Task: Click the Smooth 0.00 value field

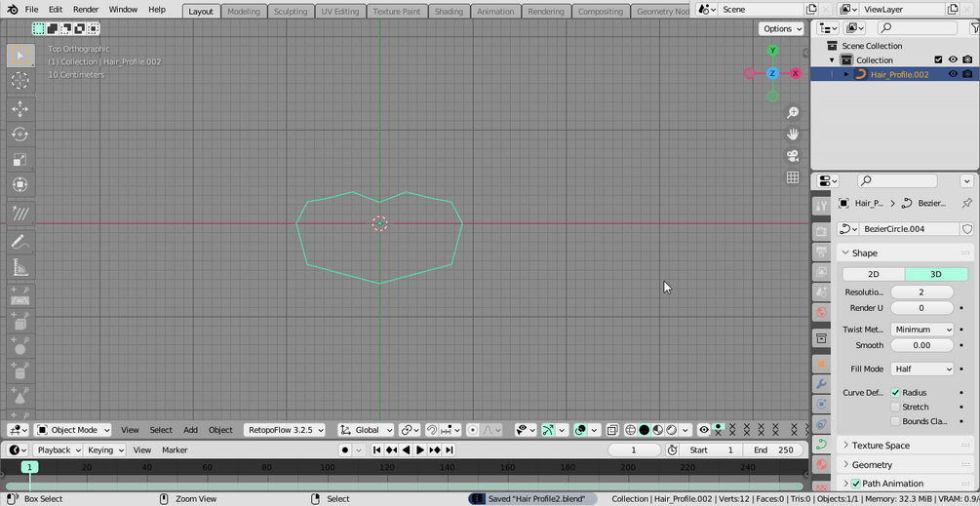Action: [921, 345]
